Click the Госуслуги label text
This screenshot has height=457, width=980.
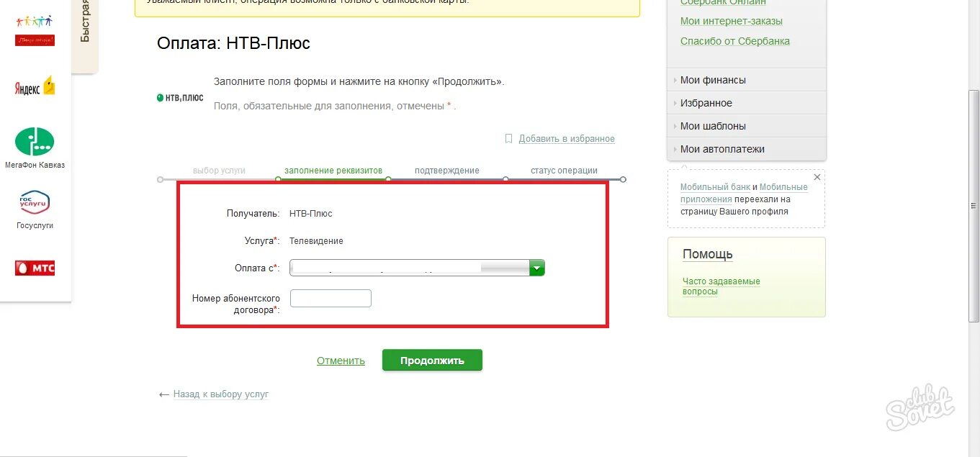(x=35, y=225)
